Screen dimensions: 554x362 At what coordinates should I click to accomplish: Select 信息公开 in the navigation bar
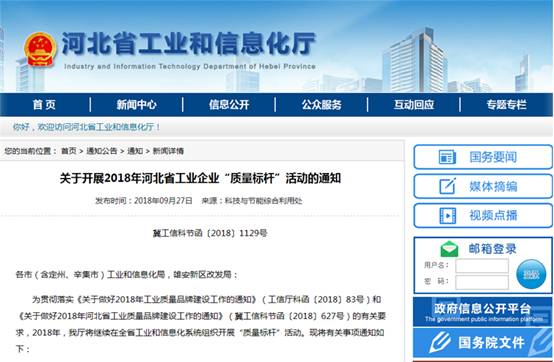229,105
